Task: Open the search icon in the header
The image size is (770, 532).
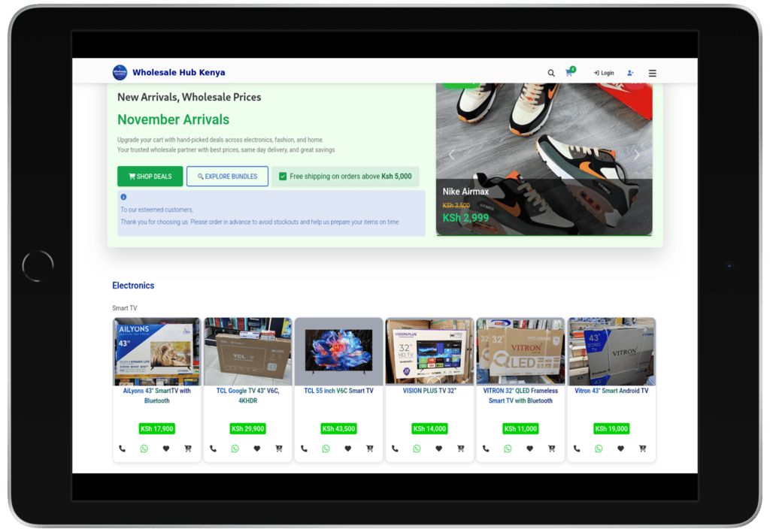Action: [551, 73]
